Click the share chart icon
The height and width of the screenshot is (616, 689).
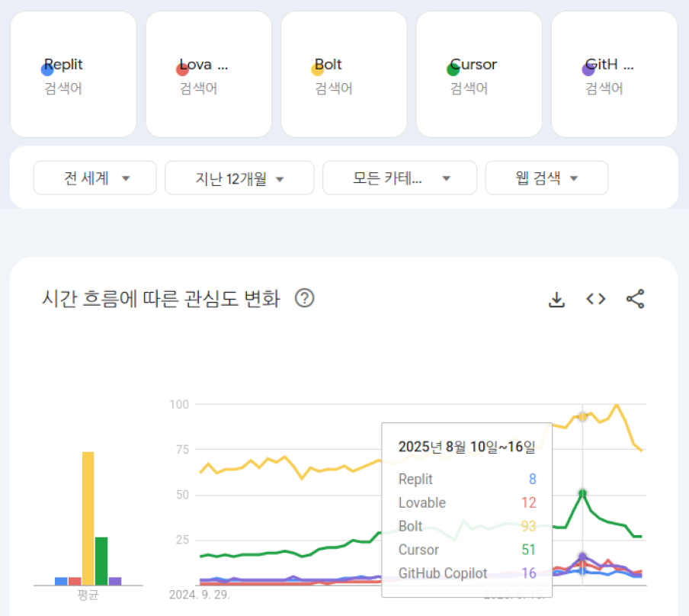(x=636, y=299)
